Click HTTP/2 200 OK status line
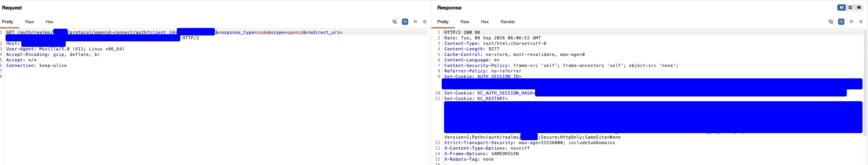Image resolution: width=868 pixels, height=165 pixels. [462, 32]
